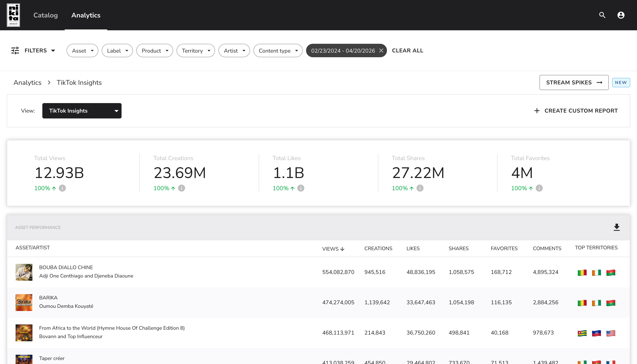Click views value 554,082,870

point(338,272)
